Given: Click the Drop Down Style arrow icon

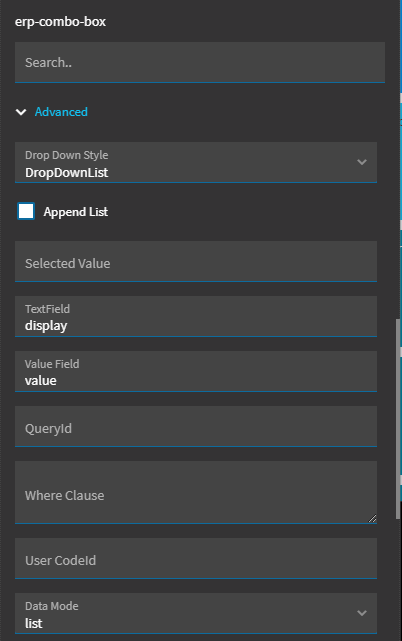Looking at the screenshot, I should pos(362,162).
